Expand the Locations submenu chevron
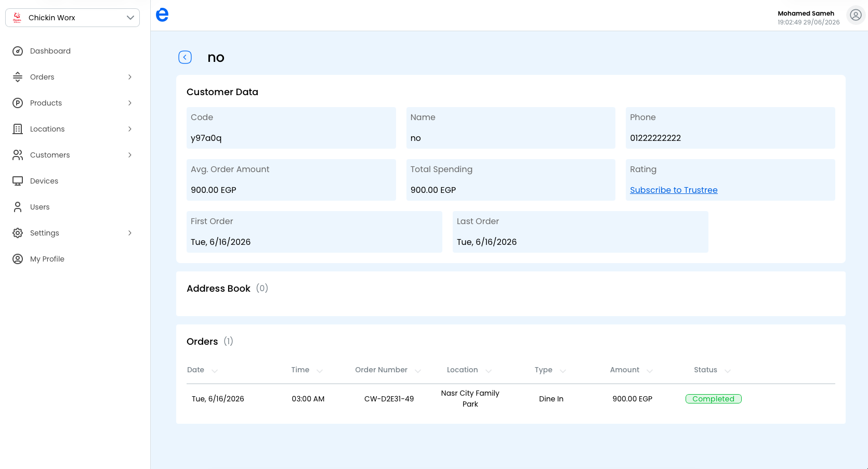 130,129
